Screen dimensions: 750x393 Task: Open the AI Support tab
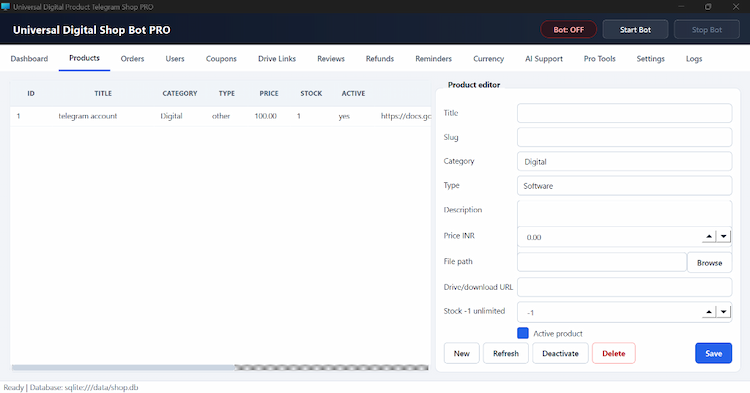(x=544, y=59)
